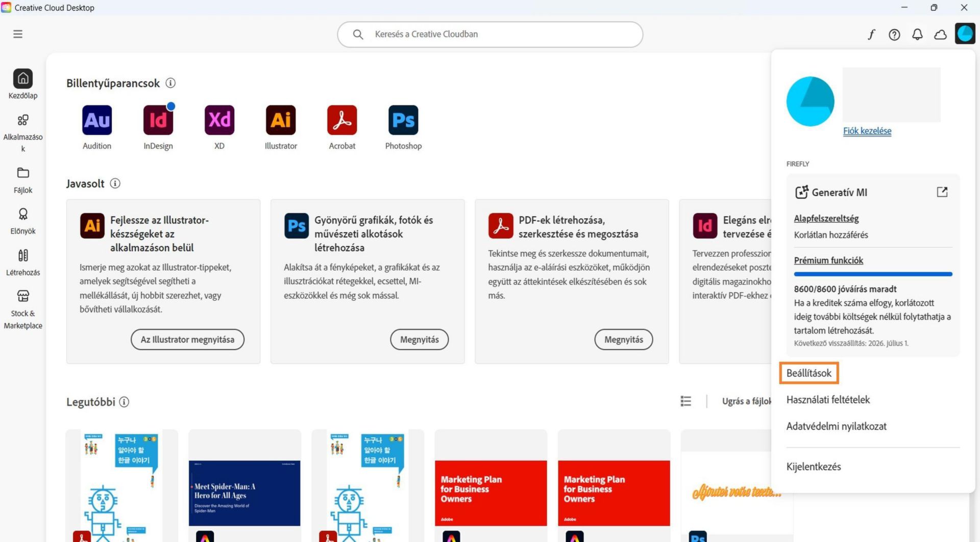Click the credits progress bar
Image resolution: width=980 pixels, height=542 pixels.
click(873, 274)
